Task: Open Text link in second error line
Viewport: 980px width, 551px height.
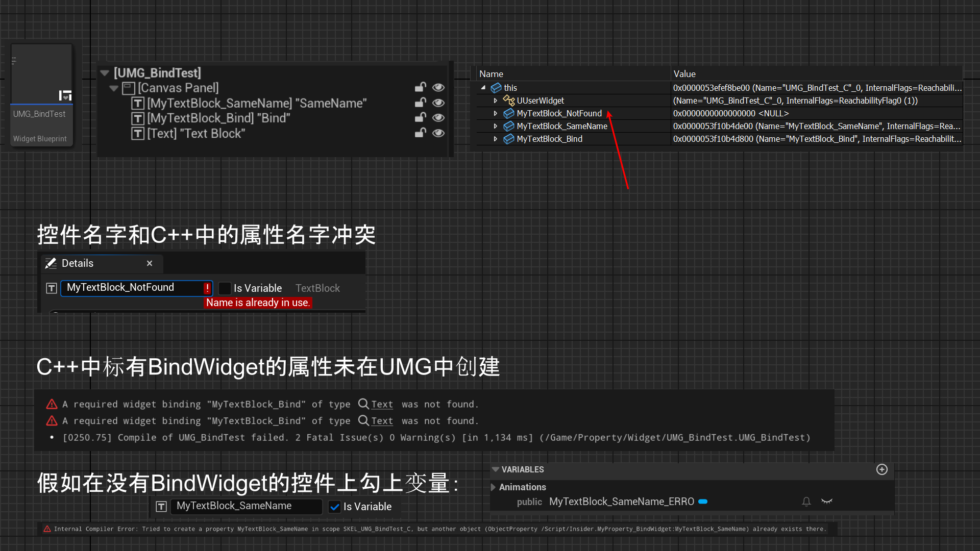Action: pyautogui.click(x=382, y=421)
